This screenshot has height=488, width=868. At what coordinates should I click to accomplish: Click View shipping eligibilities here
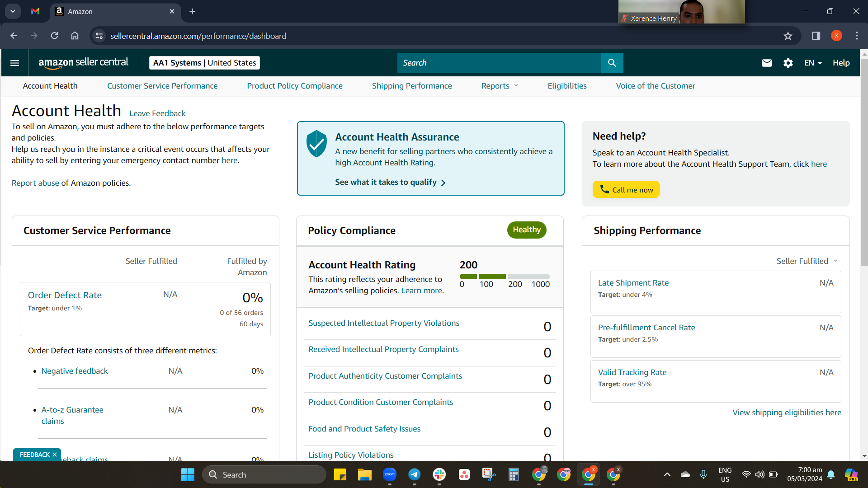[787, 413]
